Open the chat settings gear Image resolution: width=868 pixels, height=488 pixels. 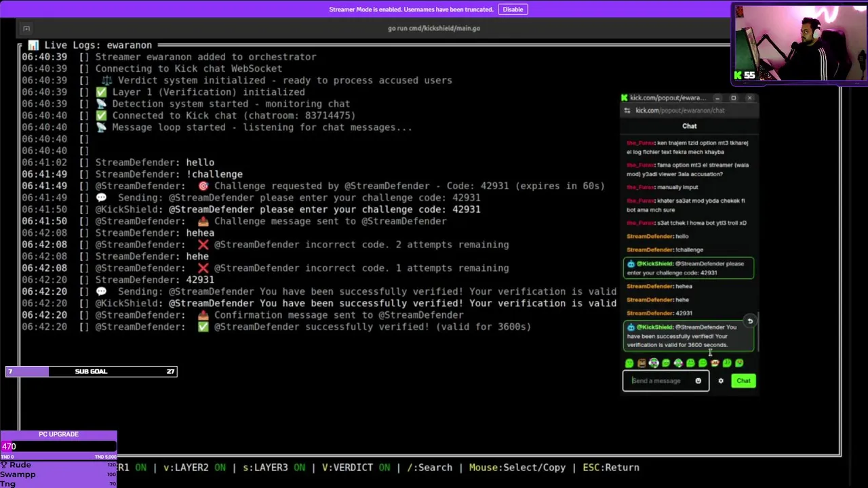[x=721, y=381]
